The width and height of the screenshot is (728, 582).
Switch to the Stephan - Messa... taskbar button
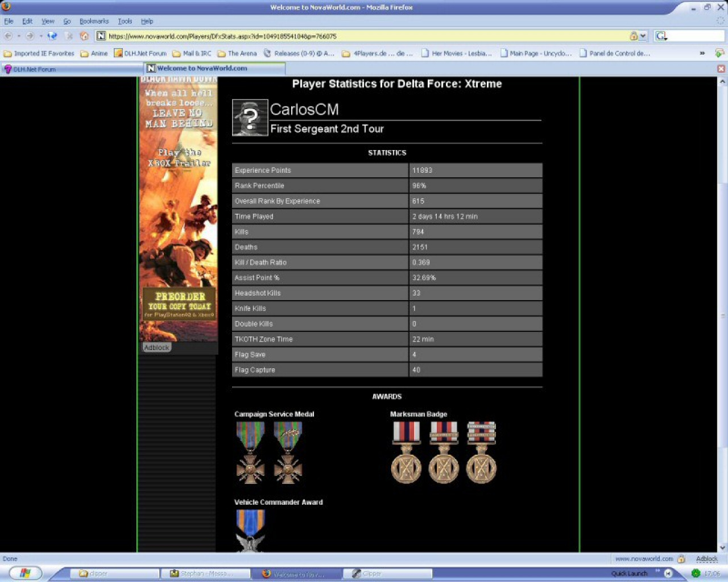205,573
